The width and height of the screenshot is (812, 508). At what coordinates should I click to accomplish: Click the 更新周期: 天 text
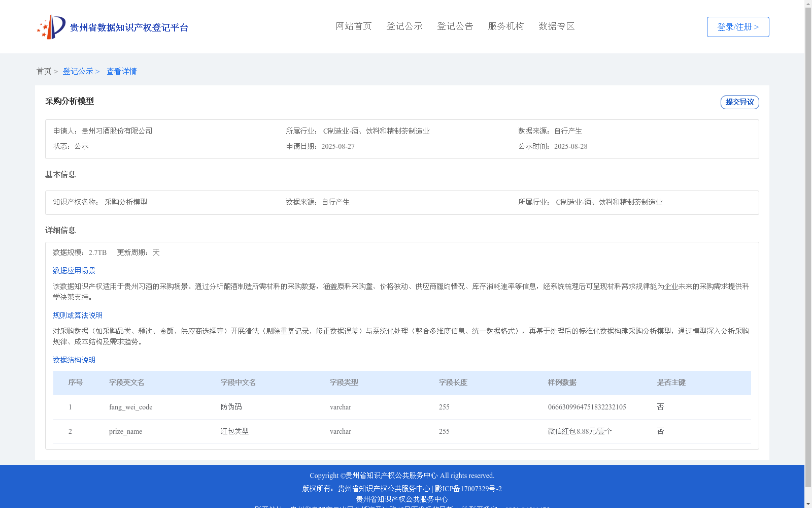(138, 252)
